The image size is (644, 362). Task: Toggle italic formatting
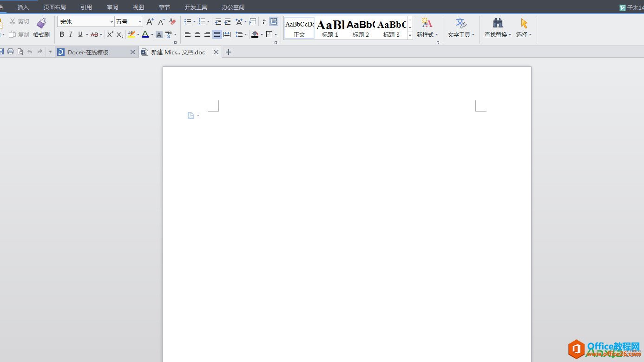click(71, 34)
